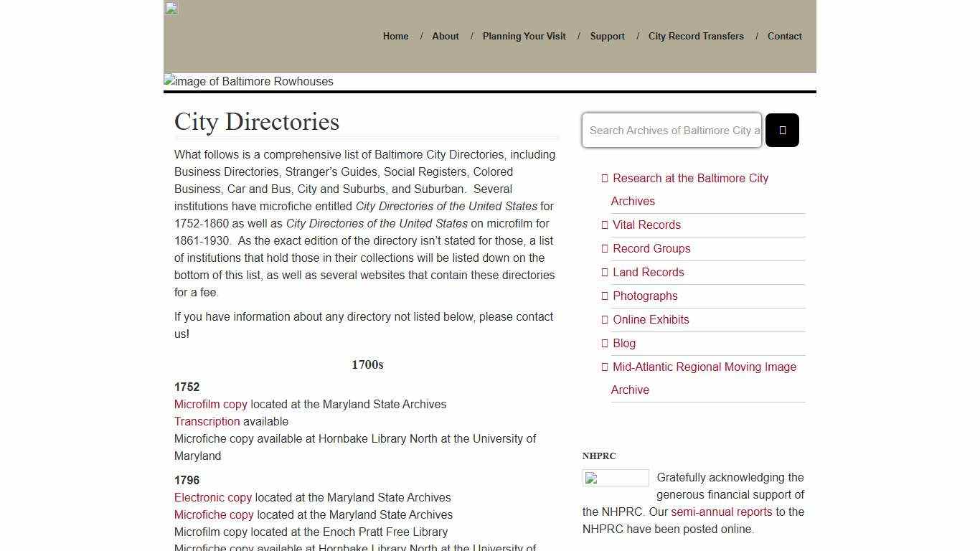Click the icon next to Photographs
Screen dimensions: 980x551
coord(604,296)
